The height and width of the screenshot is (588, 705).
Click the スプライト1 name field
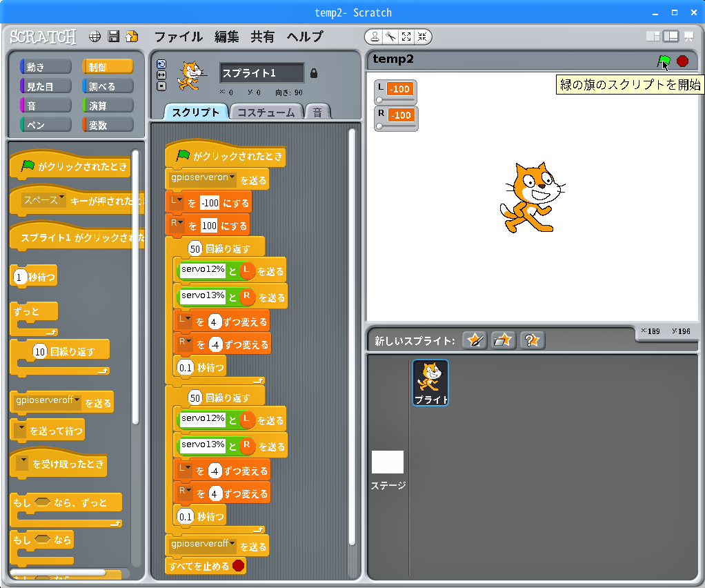261,73
